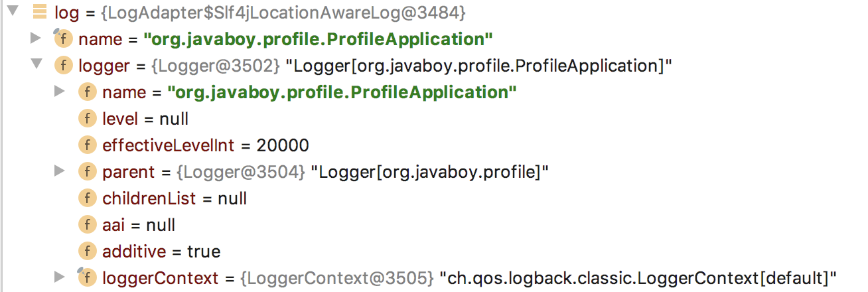The height and width of the screenshot is (292, 868).
Task: Click the log variable stack icon
Action: (x=40, y=12)
